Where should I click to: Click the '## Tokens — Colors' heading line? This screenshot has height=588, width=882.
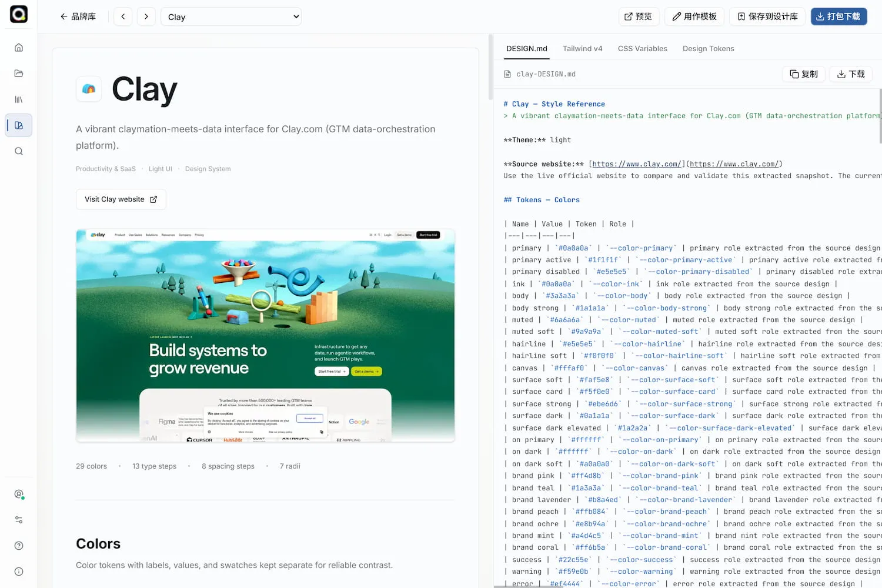pyautogui.click(x=542, y=200)
